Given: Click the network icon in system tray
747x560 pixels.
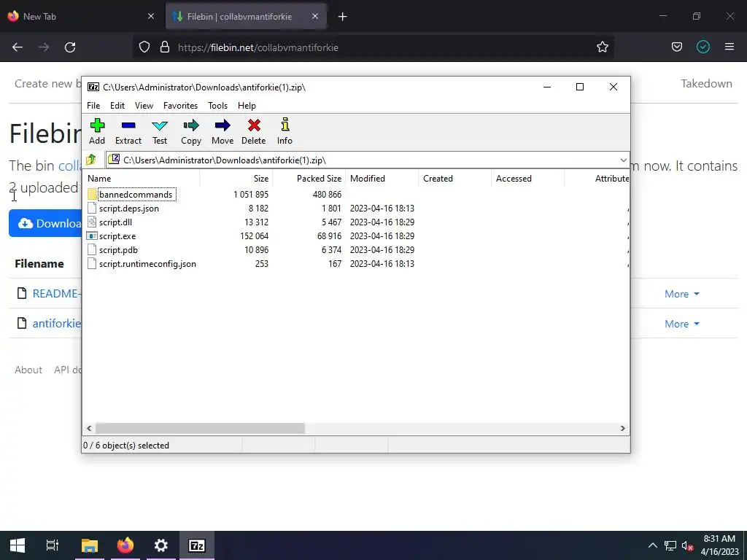Looking at the screenshot, I should (670, 545).
